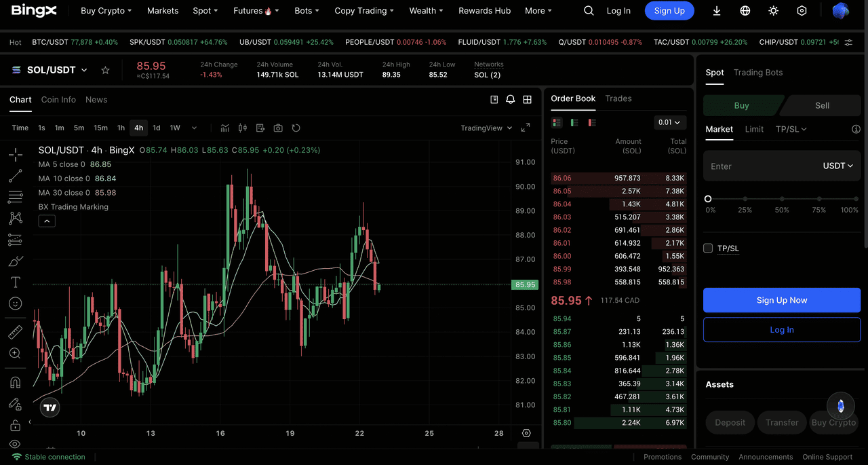868x465 pixels.
Task: Open the Coin Info tab
Action: (58, 100)
